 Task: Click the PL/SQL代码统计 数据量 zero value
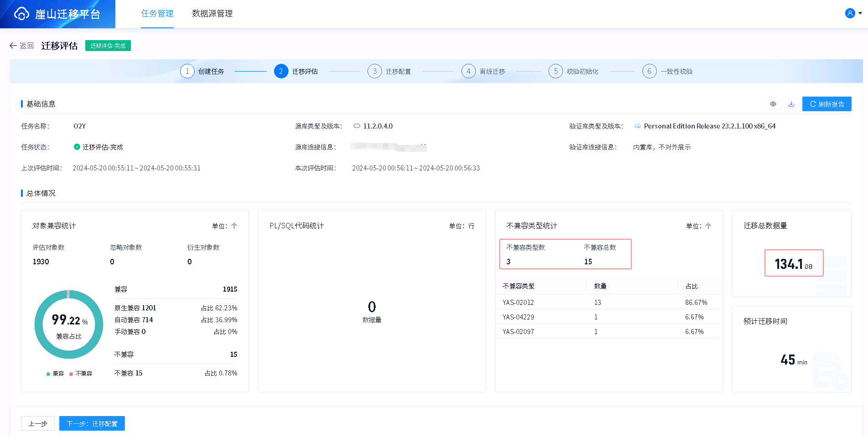(x=372, y=306)
